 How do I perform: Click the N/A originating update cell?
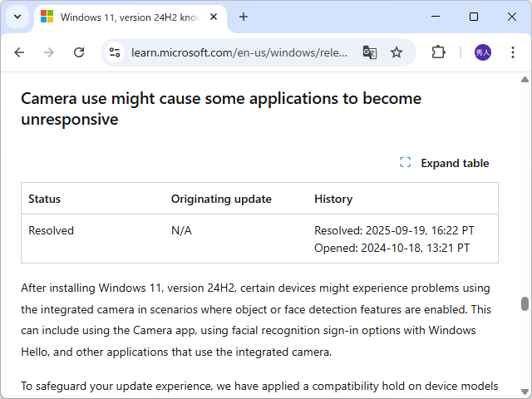point(181,231)
